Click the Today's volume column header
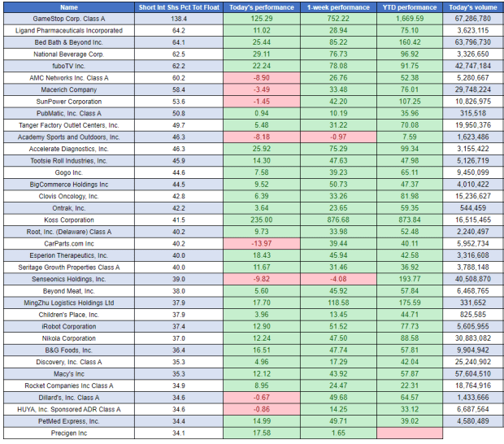The width and height of the screenshot is (504, 444). 473,7
